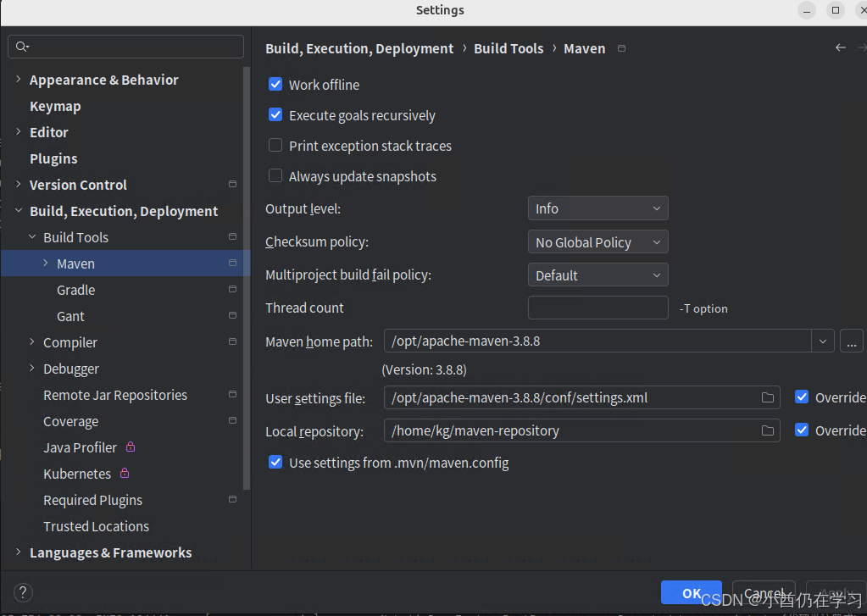Click the OK button
The width and height of the screenshot is (867, 616).
coord(692,593)
